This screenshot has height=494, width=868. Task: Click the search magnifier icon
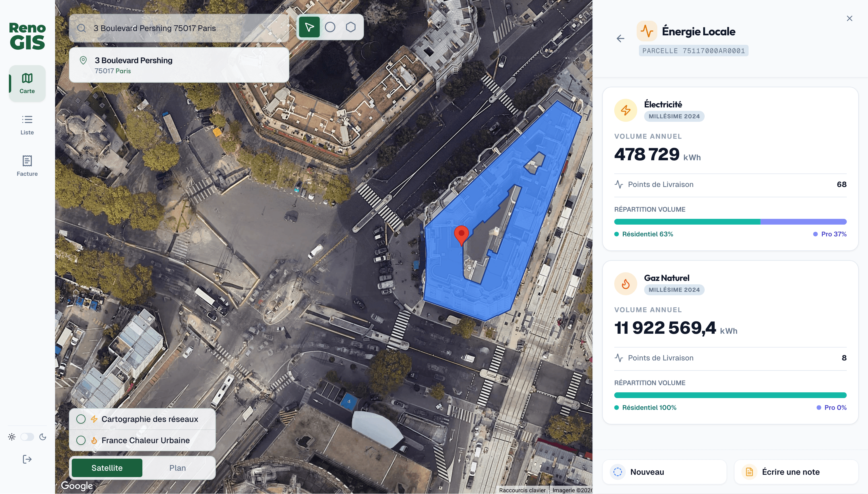coord(82,28)
